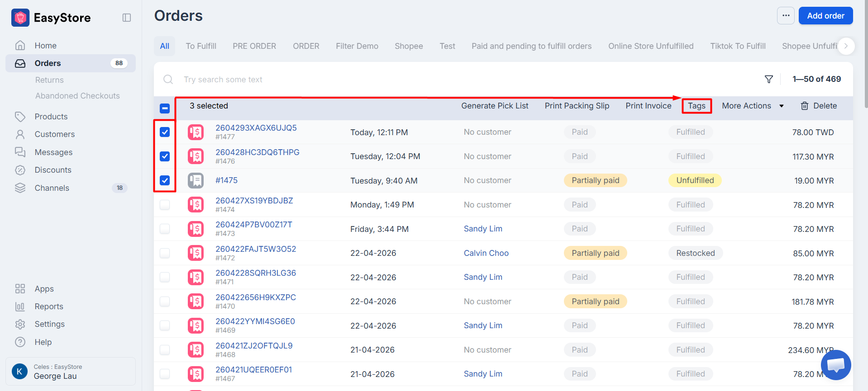Screen dimensions: 868x391
Task: Collapse the sidebar using the panel icon
Action: coord(127,18)
